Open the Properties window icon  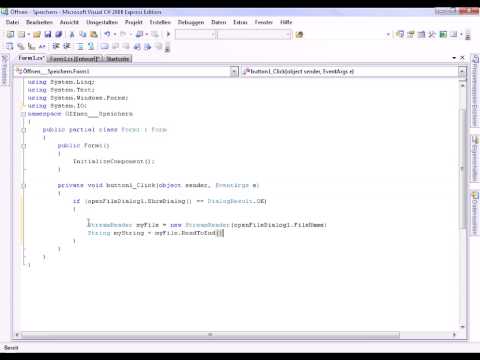(x=411, y=34)
